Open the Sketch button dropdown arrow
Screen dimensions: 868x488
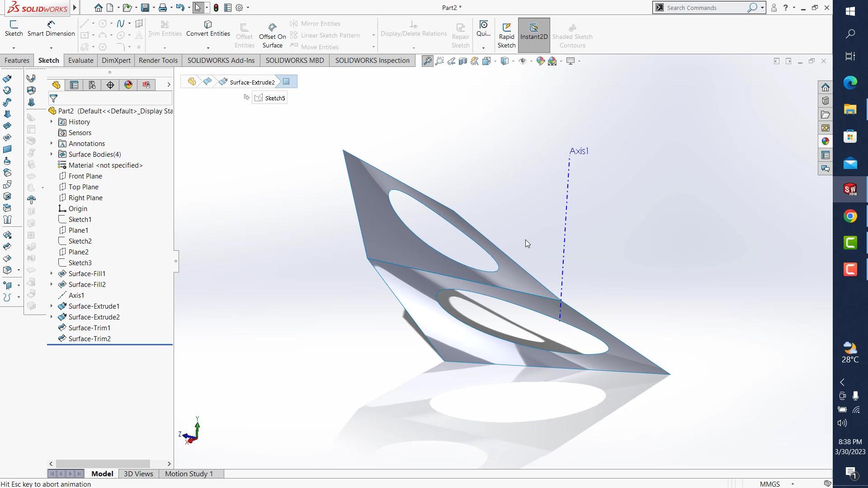tap(14, 47)
